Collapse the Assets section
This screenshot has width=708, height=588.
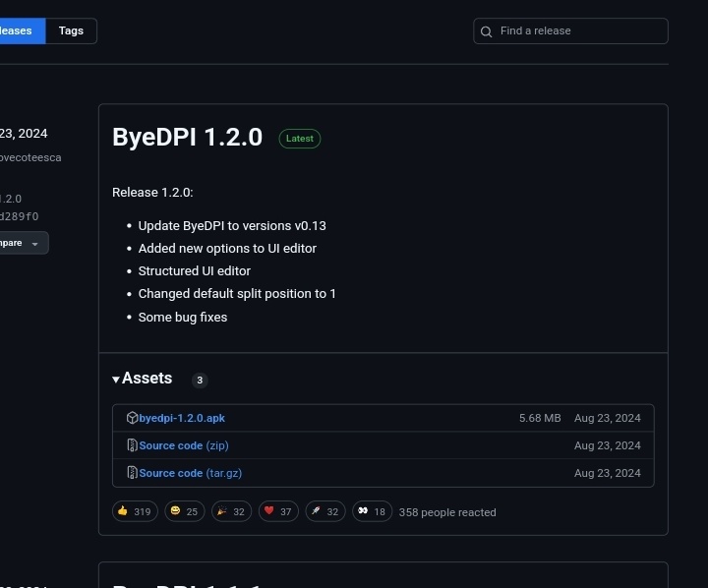pyautogui.click(x=143, y=379)
